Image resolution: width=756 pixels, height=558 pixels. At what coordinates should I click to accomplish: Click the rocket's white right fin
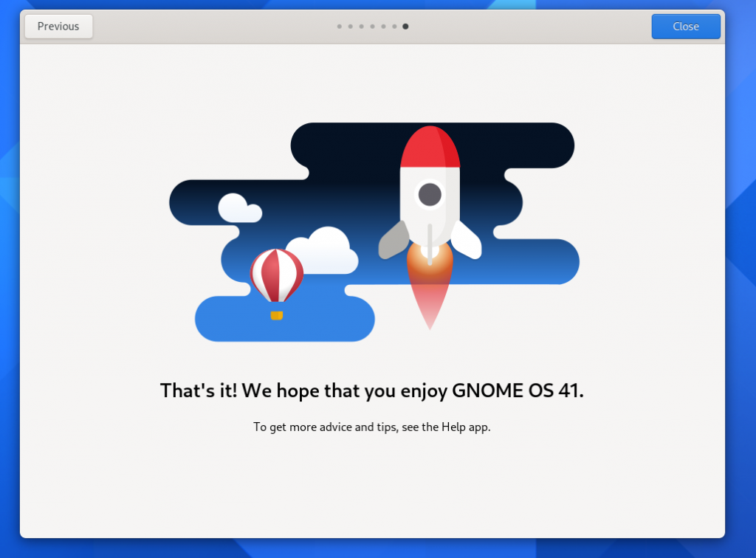click(467, 241)
